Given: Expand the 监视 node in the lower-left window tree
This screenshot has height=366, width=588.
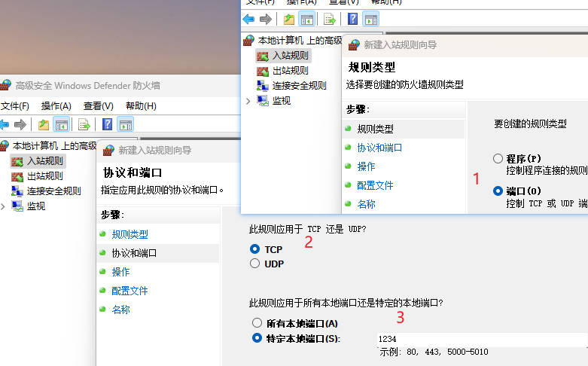Looking at the screenshot, I should [x=2, y=206].
